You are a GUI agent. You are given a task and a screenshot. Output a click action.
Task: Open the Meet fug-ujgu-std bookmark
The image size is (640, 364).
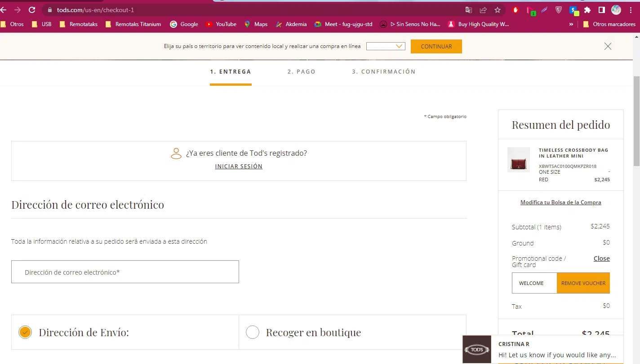tap(343, 24)
